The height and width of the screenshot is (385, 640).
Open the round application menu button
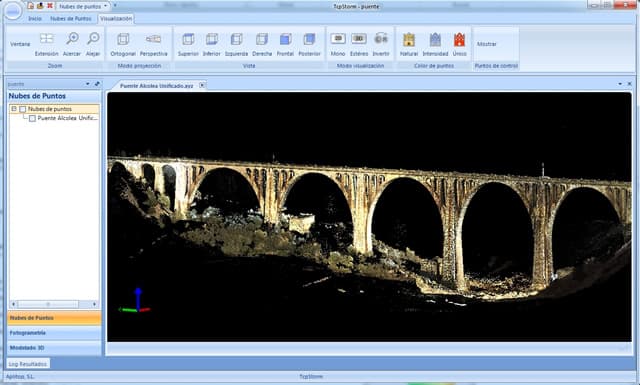[x=13, y=11]
